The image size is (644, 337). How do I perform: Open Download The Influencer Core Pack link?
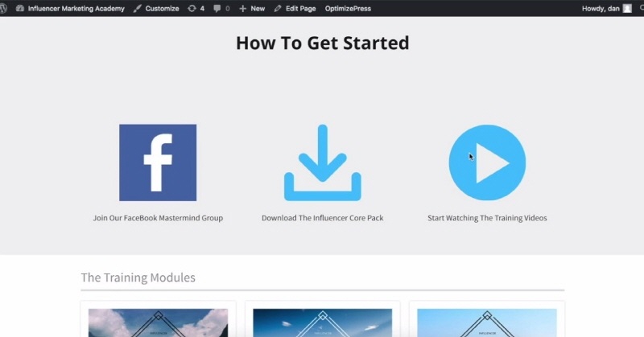[323, 218]
